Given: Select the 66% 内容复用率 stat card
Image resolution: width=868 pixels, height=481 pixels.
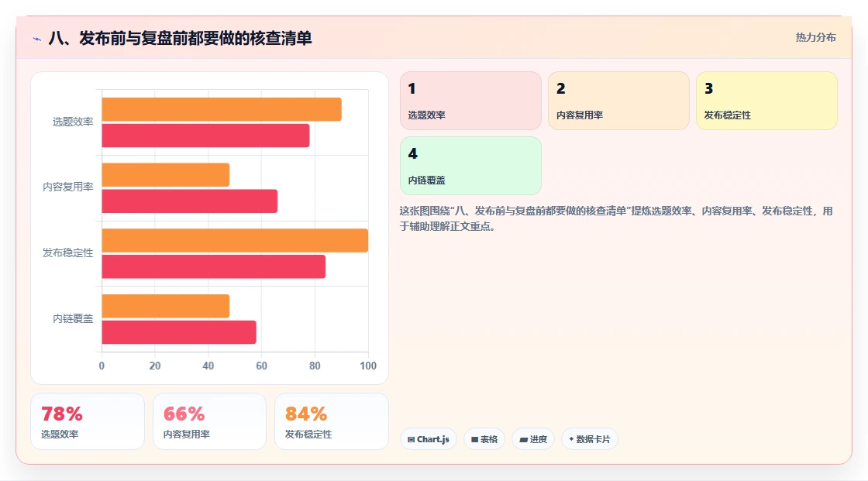Looking at the screenshot, I should (x=209, y=421).
